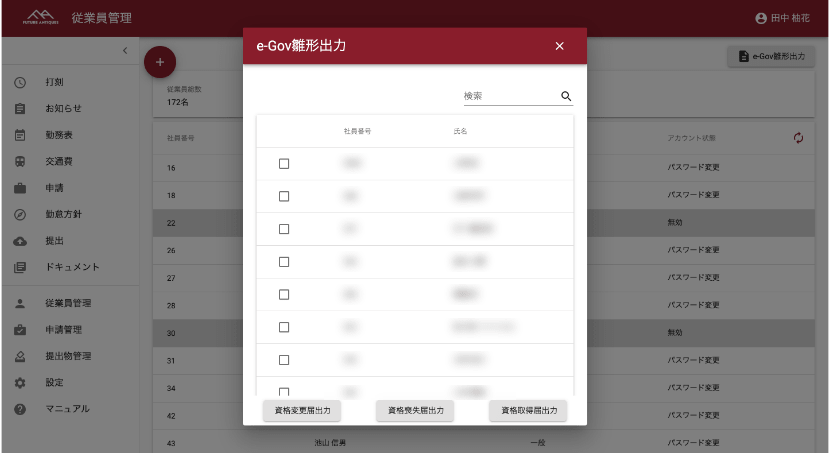Open the 提出 cloud upload icon
The image size is (830, 455).
click(20, 241)
